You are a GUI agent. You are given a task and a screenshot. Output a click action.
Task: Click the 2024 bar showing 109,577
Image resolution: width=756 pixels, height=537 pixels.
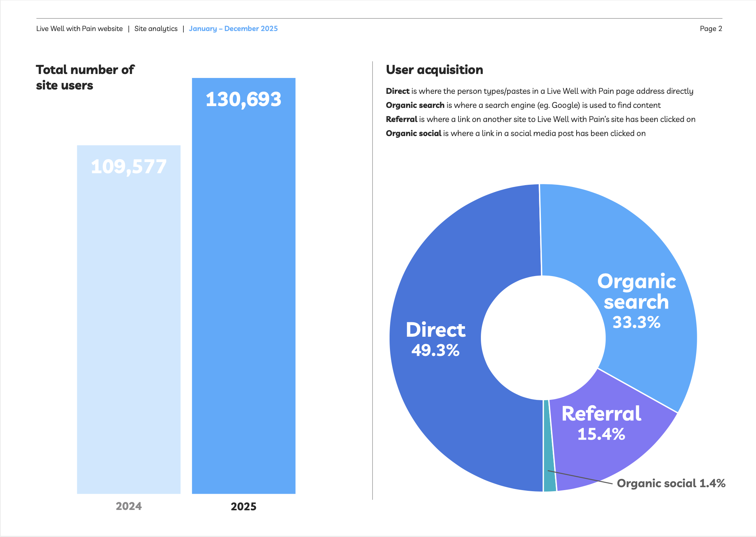(x=129, y=319)
